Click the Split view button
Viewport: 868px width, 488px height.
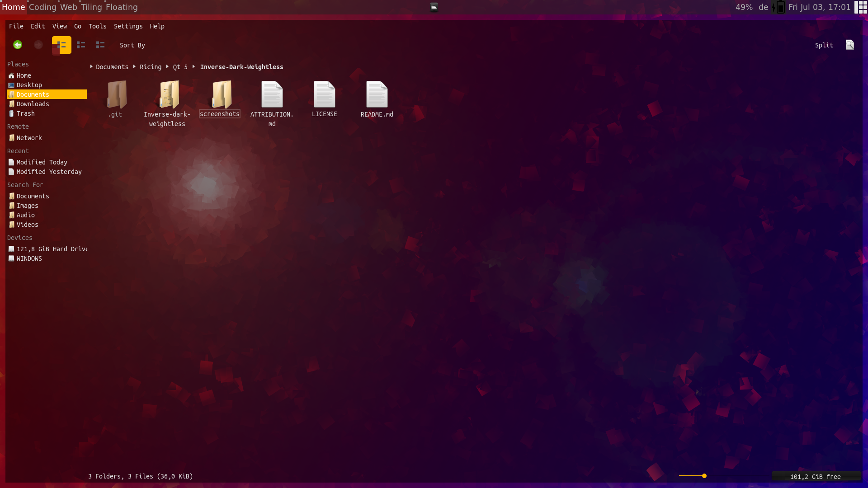pos(824,45)
